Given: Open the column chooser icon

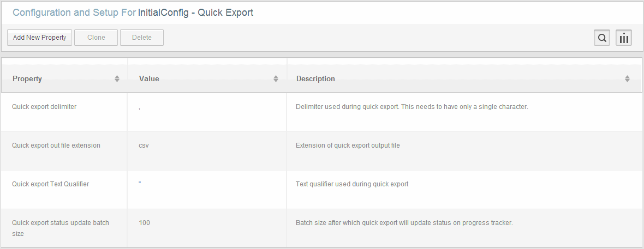Looking at the screenshot, I should [623, 38].
